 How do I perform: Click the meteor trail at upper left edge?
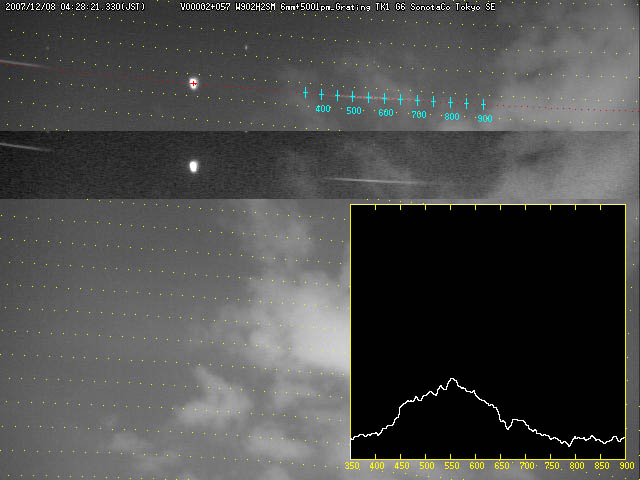(x=18, y=63)
